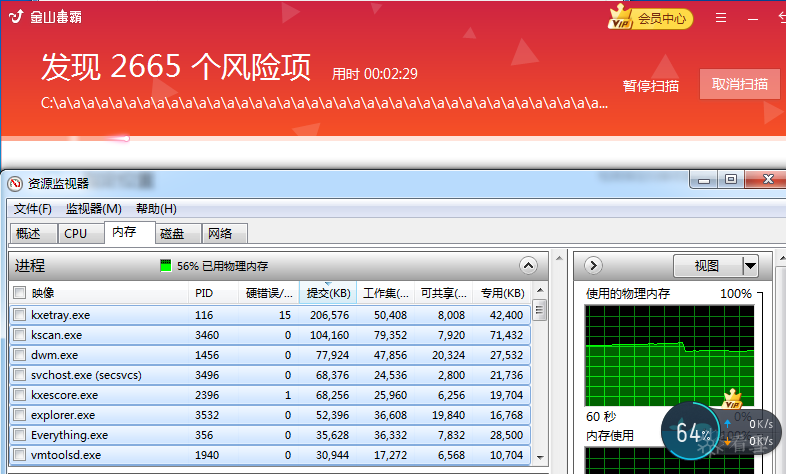Check the kxescore.exe checkbox

click(x=20, y=395)
